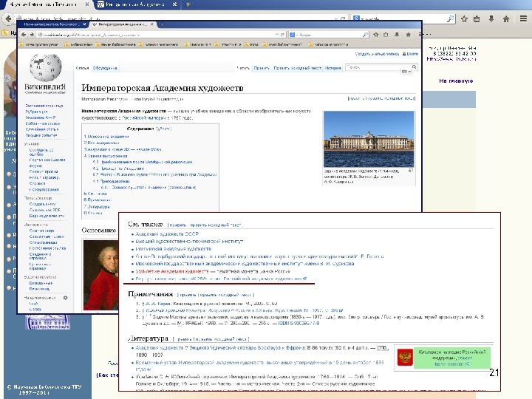532x399 pixels.
Task: Open Обсуждение tab on Wikipedia page
Action: pos(105,68)
